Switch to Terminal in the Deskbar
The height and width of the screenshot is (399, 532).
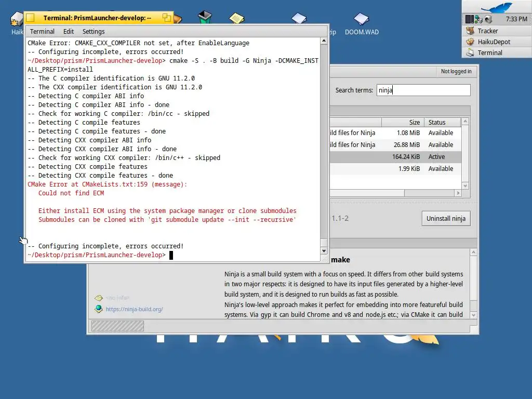(x=497, y=52)
